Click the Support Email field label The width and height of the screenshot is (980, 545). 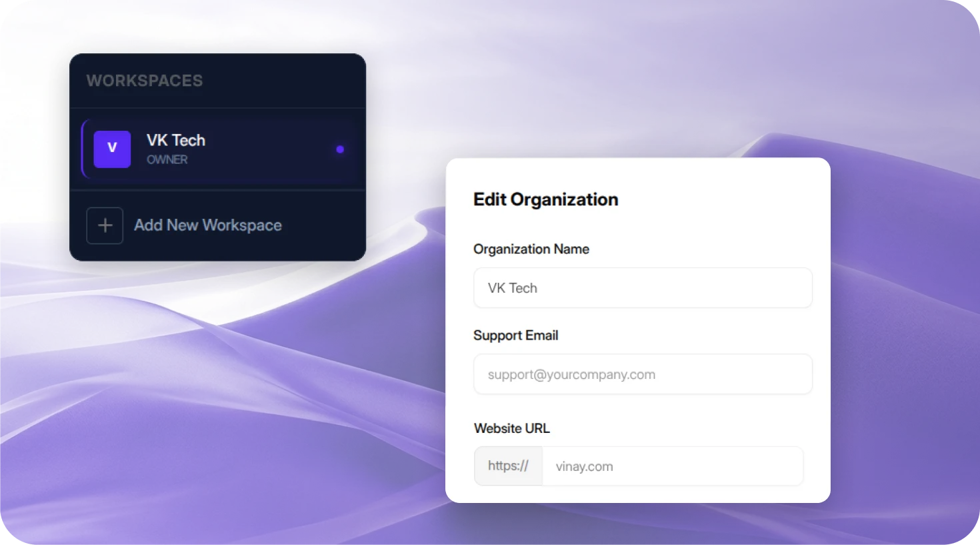515,336
